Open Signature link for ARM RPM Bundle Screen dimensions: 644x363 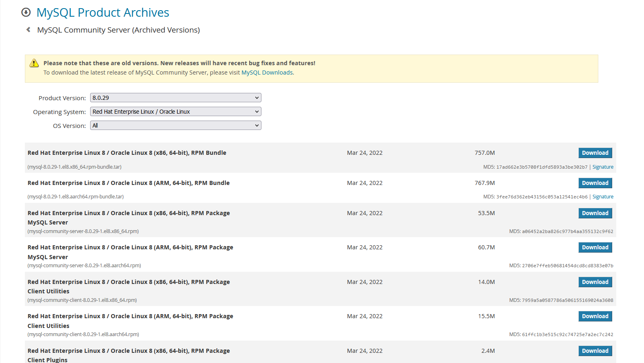(602, 197)
